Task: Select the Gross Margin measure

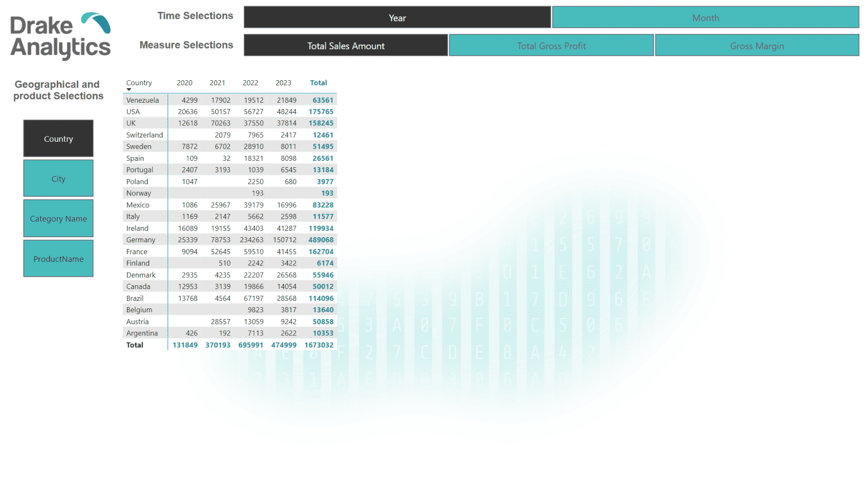Action: (x=757, y=45)
